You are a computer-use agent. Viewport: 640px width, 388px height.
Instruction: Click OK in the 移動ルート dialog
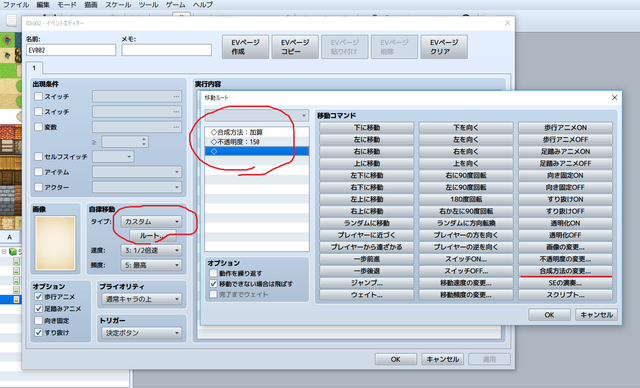pyautogui.click(x=549, y=315)
